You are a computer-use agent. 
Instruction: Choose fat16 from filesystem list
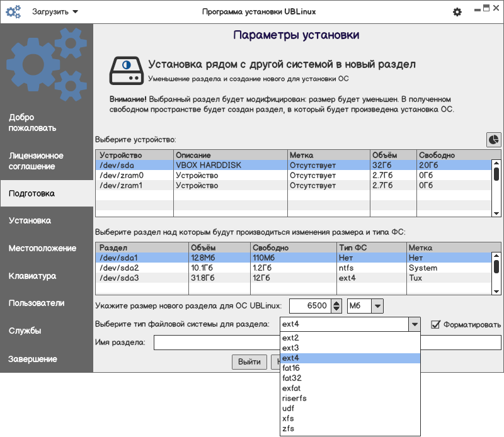click(x=350, y=368)
